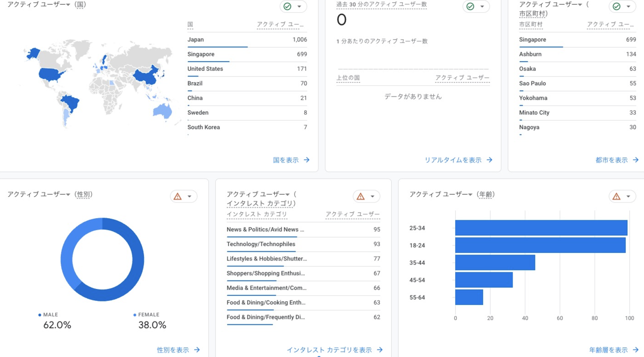Click the 18-24 age bar
The image size is (644, 357).
540,245
